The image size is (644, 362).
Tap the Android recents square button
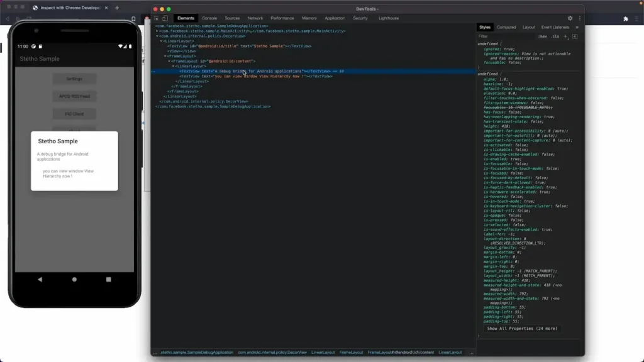pos(108,279)
